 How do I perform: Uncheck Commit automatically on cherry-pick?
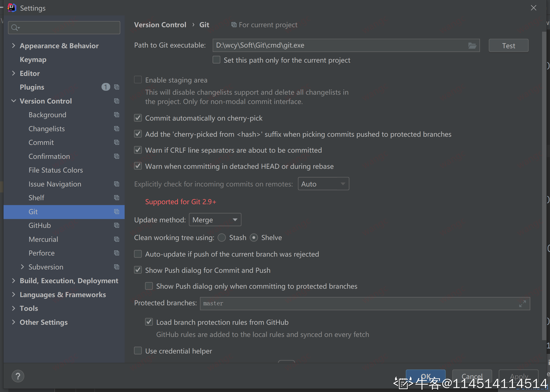click(x=138, y=118)
